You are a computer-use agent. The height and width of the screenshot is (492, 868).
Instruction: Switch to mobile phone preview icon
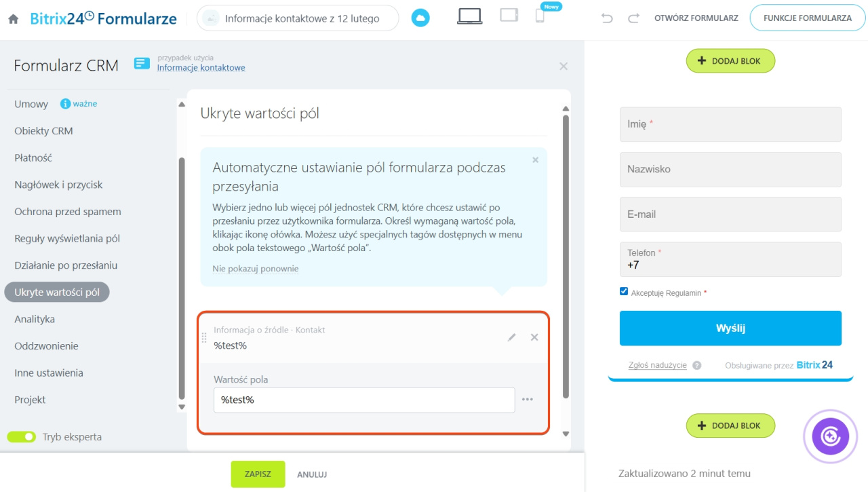tap(540, 16)
